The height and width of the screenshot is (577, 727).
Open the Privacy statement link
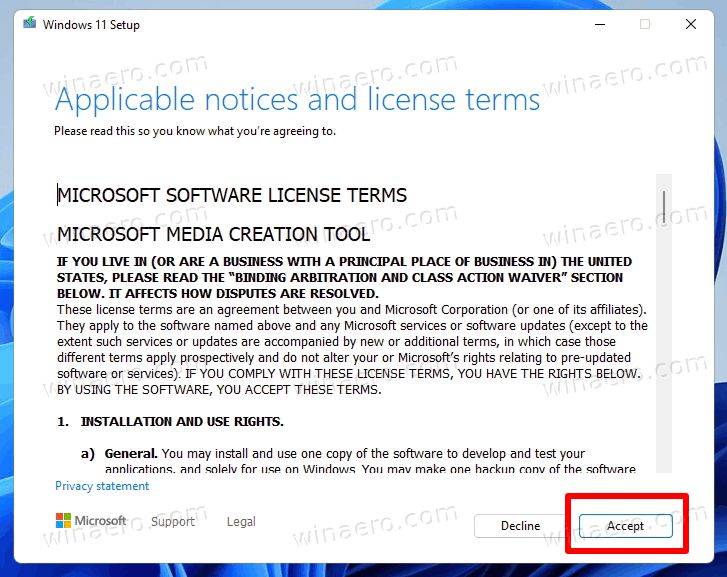click(102, 486)
